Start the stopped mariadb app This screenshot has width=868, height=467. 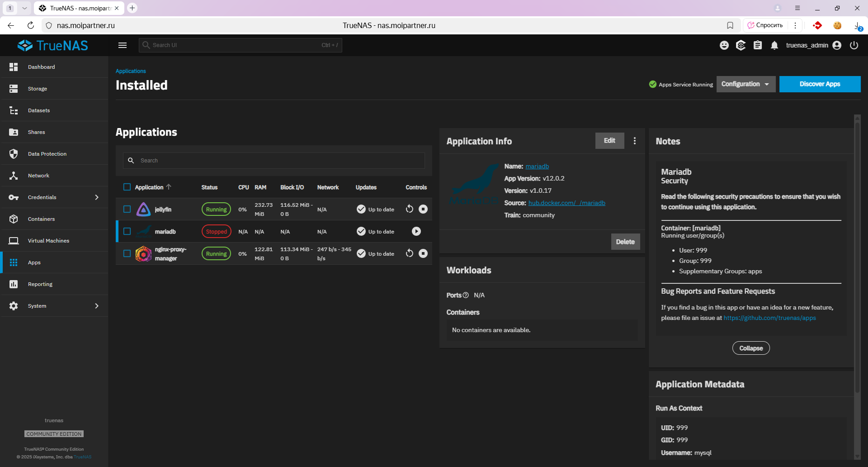pyautogui.click(x=416, y=231)
